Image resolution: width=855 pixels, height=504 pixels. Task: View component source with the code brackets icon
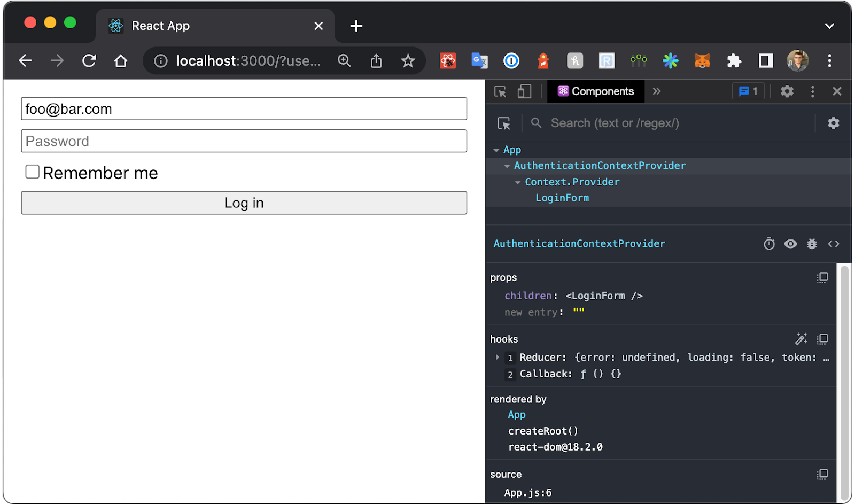(x=833, y=244)
